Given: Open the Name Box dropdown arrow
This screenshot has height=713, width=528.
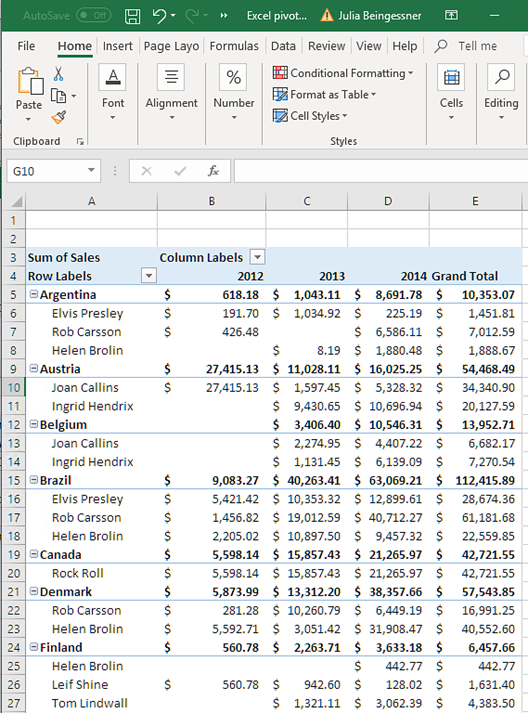Looking at the screenshot, I should (x=91, y=171).
